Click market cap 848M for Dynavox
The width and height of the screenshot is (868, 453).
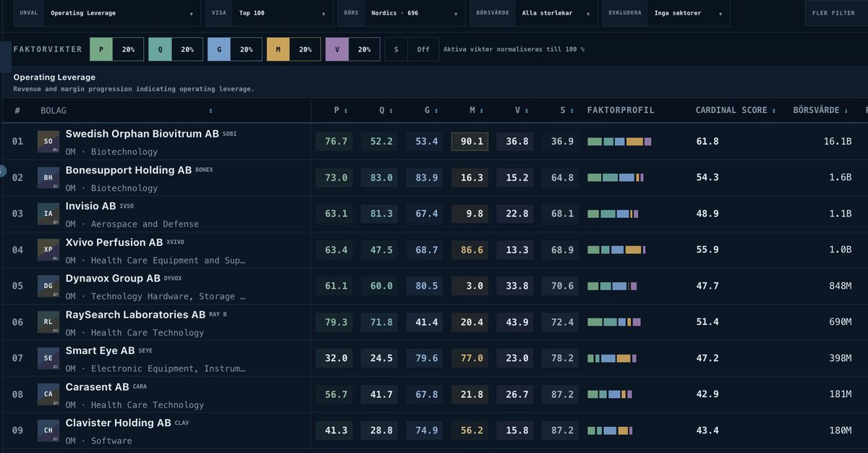[840, 286]
